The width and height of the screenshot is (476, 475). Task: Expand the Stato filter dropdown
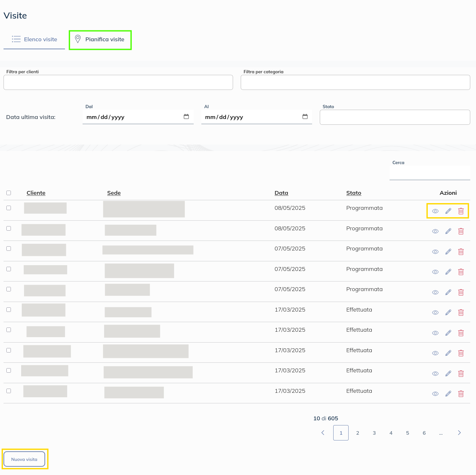coord(394,117)
